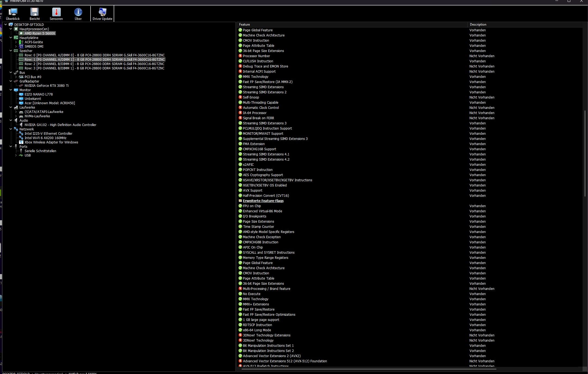Viewport: 588px width, 374px height.
Task: Select the AVX Support feature row
Action: [x=252, y=191]
